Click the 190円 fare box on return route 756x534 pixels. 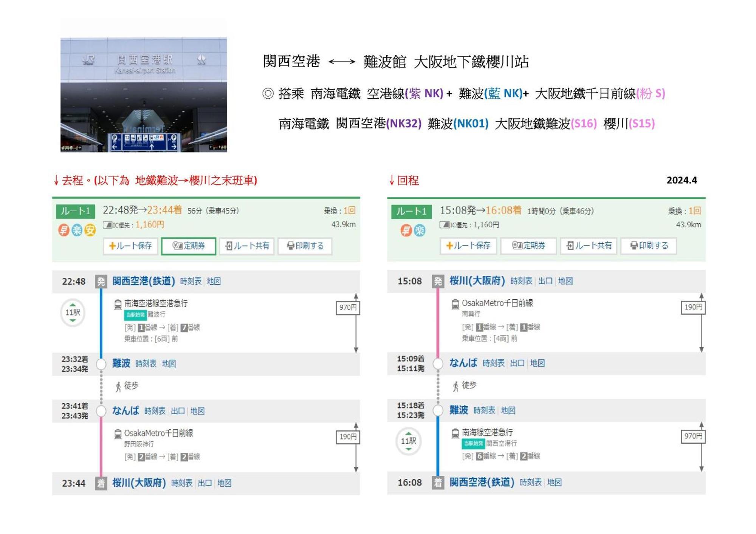[693, 308]
